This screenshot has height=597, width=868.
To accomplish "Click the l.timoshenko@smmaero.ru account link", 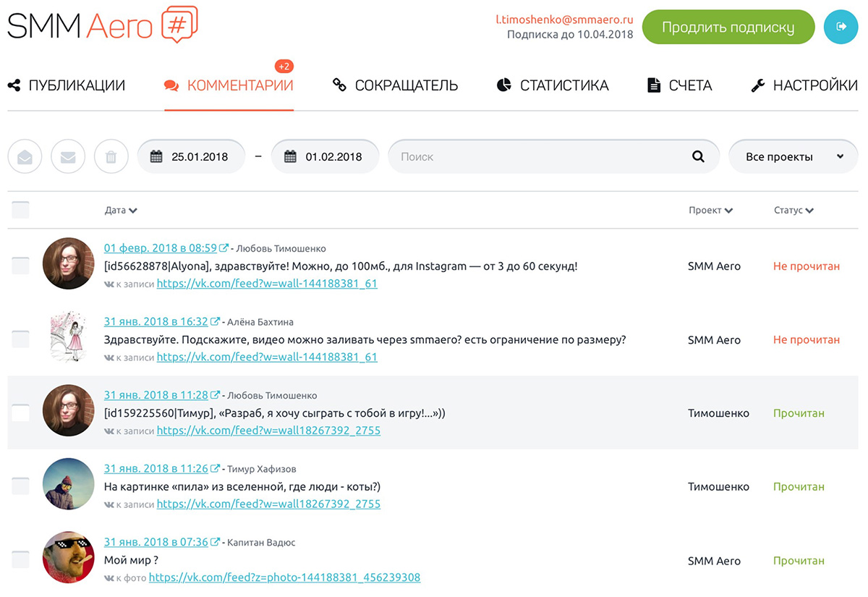I will pyautogui.click(x=564, y=20).
